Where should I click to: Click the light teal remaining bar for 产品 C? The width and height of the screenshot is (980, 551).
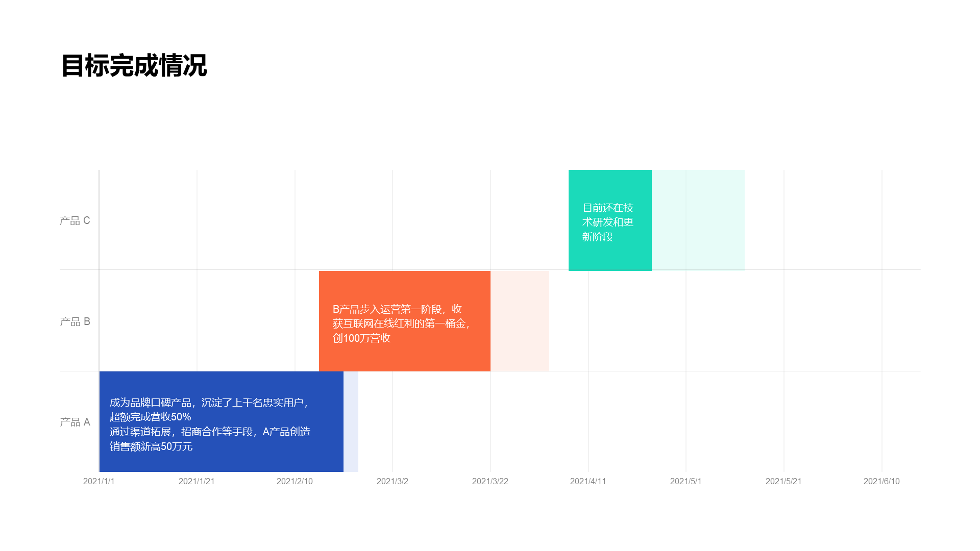[698, 220]
